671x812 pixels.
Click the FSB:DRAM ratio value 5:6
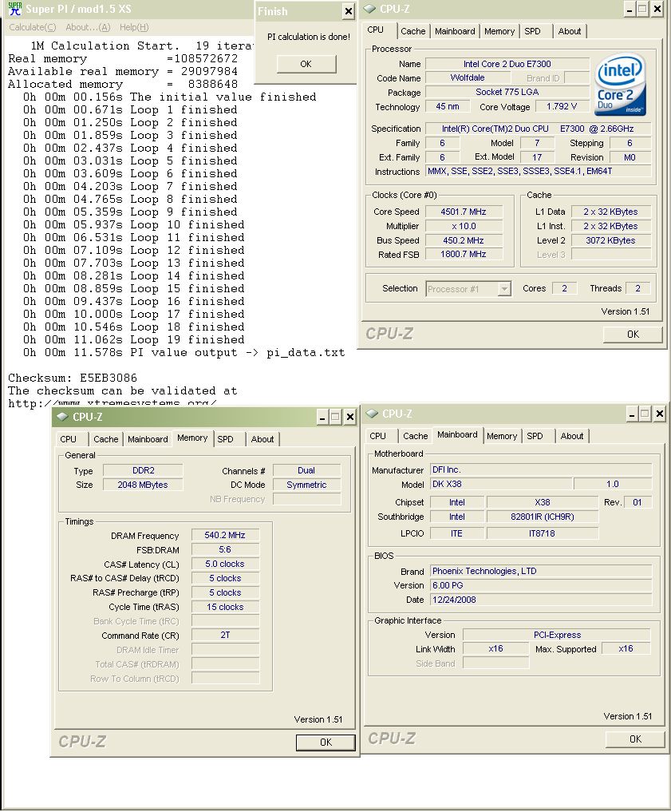tap(225, 549)
